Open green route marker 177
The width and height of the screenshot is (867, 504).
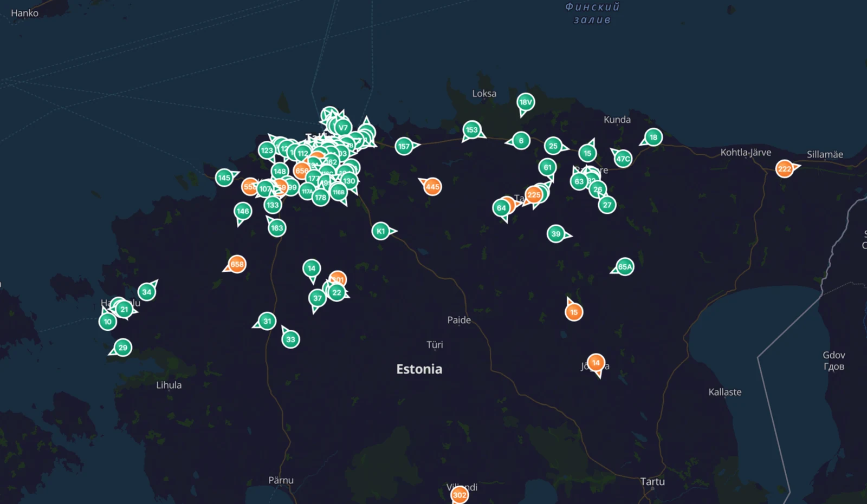pos(313,178)
